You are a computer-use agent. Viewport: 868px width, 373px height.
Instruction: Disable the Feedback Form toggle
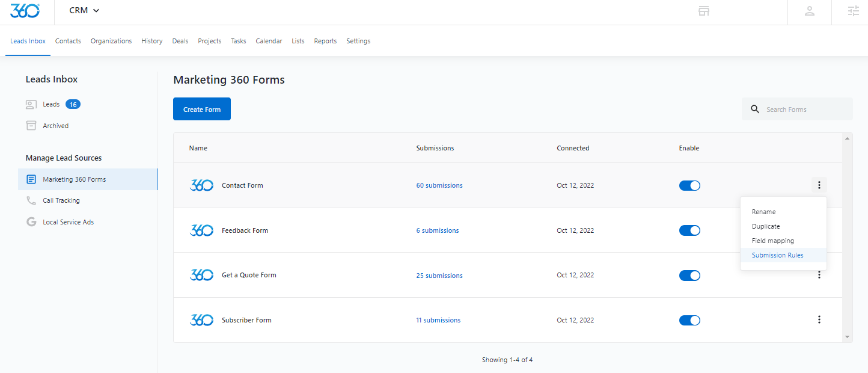(689, 230)
